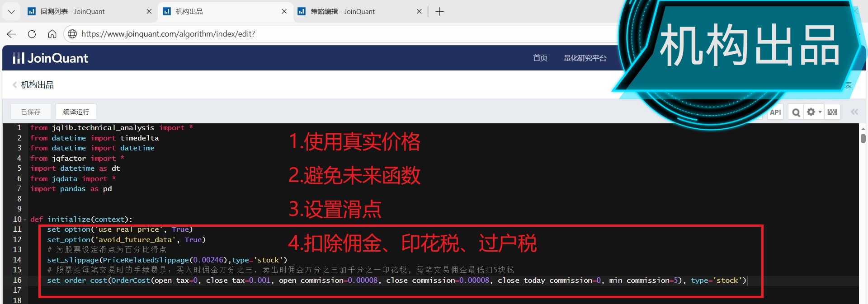Click the set_order_cost code line
The image size is (868, 304).
click(397, 281)
